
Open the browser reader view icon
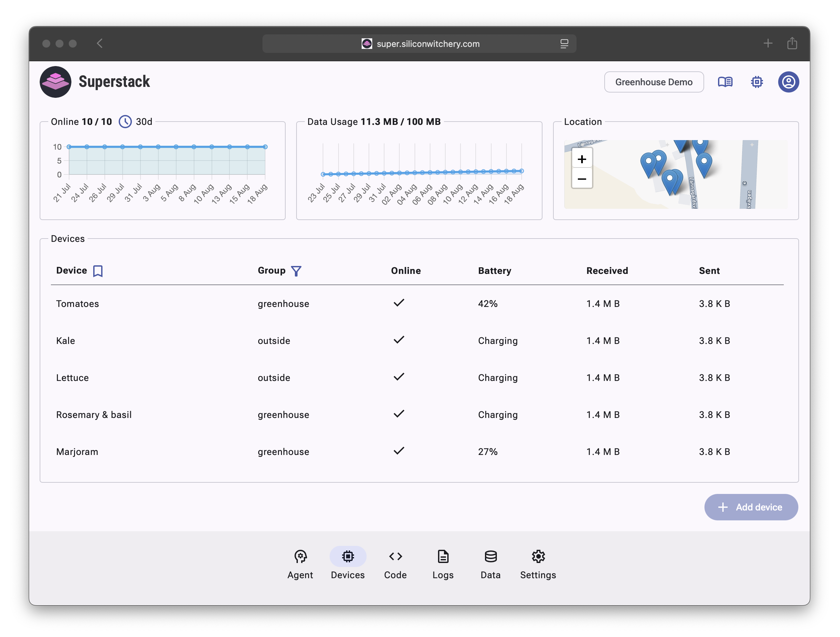[564, 44]
